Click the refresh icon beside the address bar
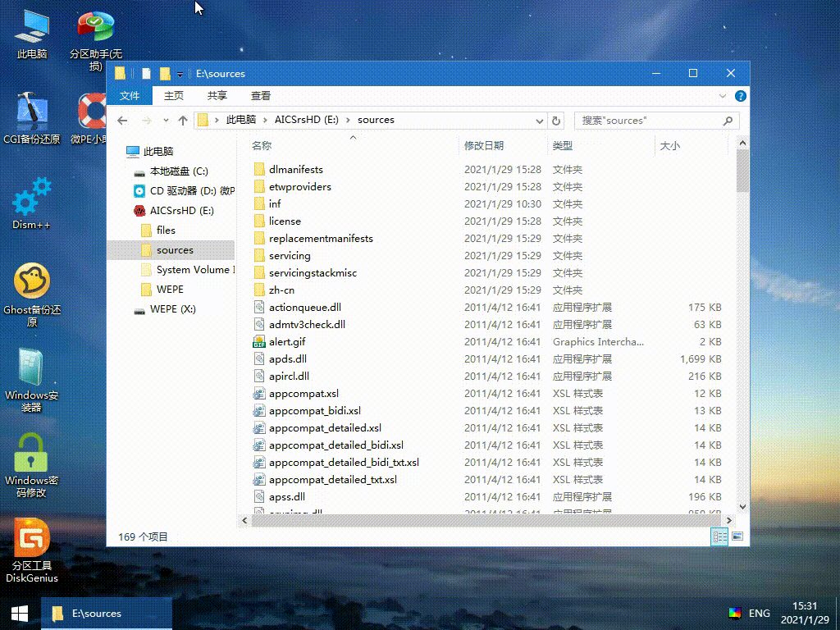Screen dimensions: 840x630 [556, 121]
